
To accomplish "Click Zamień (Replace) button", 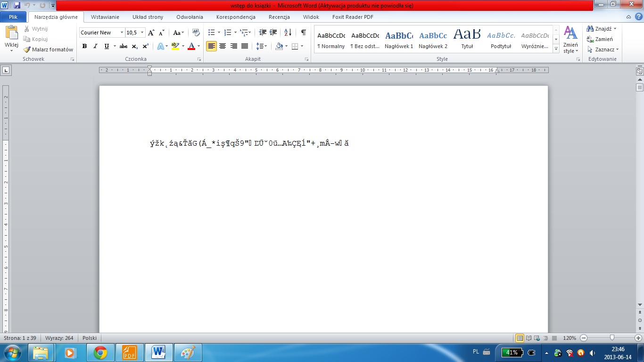I will pyautogui.click(x=600, y=39).
